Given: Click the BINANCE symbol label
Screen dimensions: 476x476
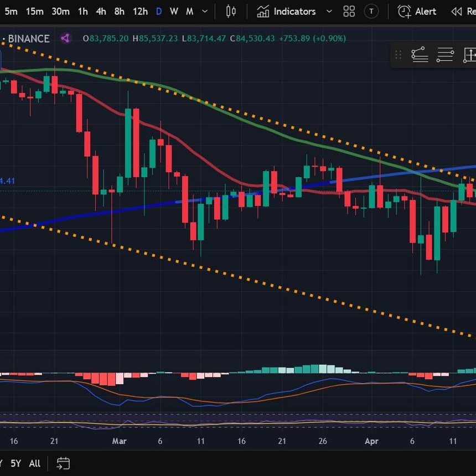Looking at the screenshot, I should point(29,39).
